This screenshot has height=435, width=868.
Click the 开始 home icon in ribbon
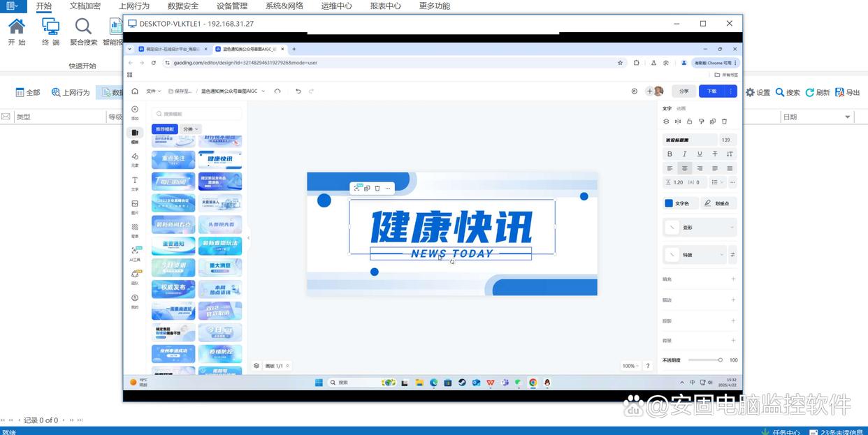[x=17, y=32]
